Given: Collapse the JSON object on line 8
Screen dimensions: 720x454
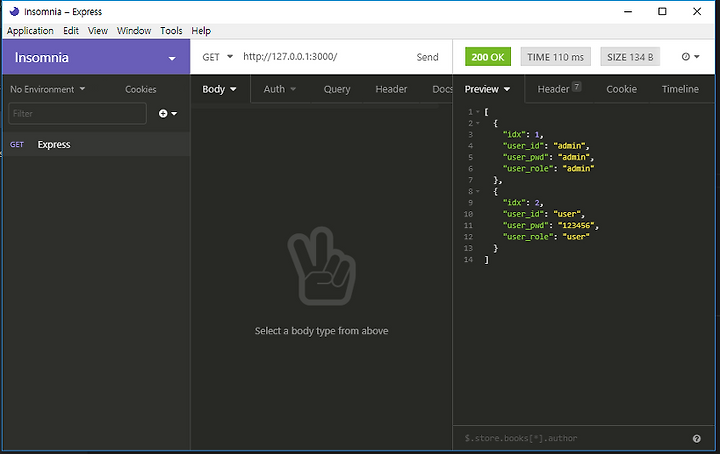Looking at the screenshot, I should coord(478,191).
